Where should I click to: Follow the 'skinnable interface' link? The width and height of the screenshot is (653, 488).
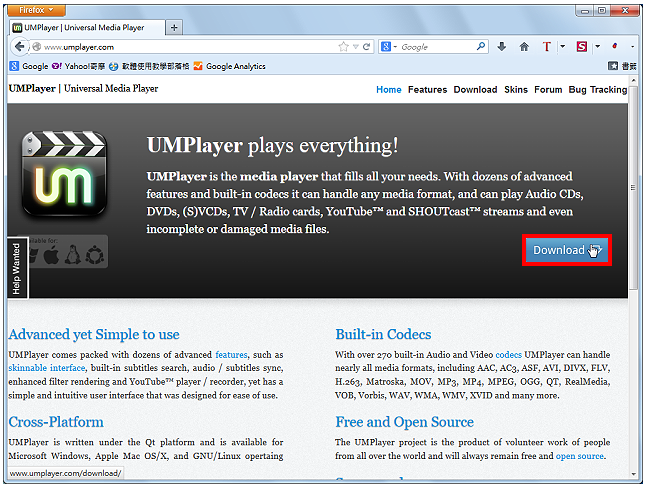(x=47, y=368)
